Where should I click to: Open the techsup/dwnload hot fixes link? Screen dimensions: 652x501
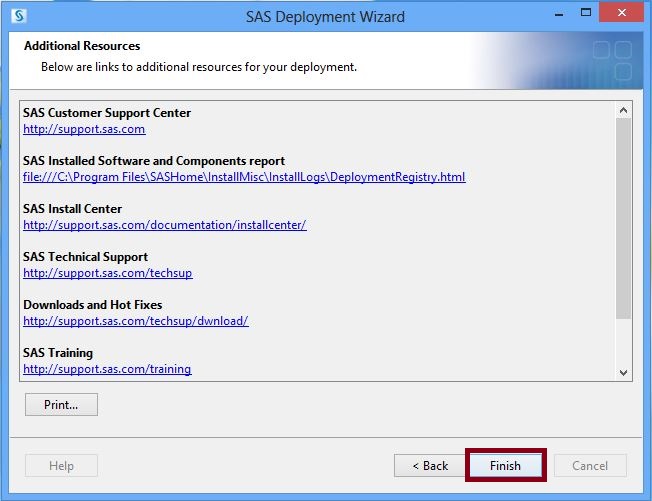tap(136, 321)
